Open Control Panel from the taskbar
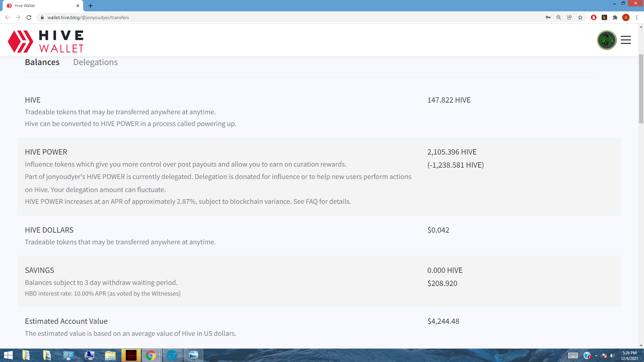 click(68, 355)
